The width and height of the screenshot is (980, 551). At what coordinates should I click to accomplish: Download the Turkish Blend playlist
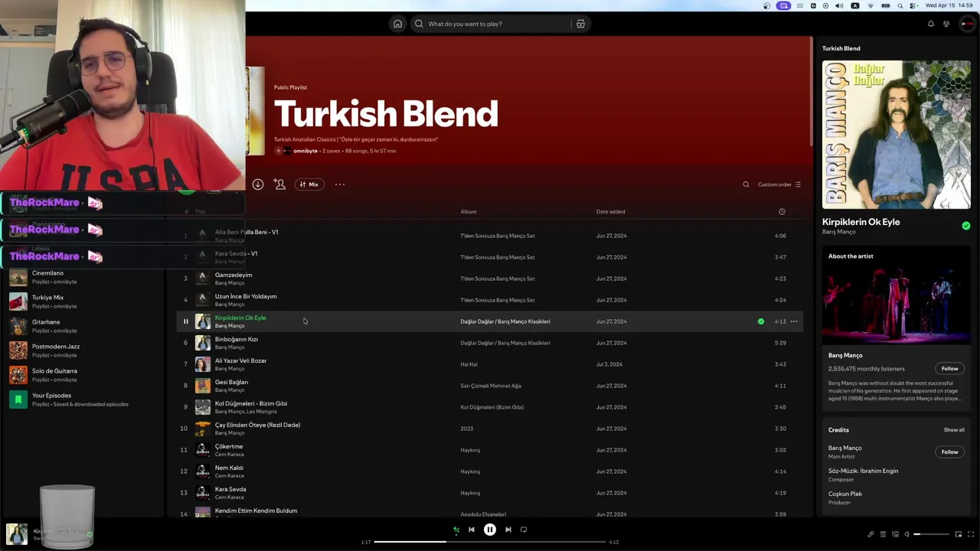(258, 184)
